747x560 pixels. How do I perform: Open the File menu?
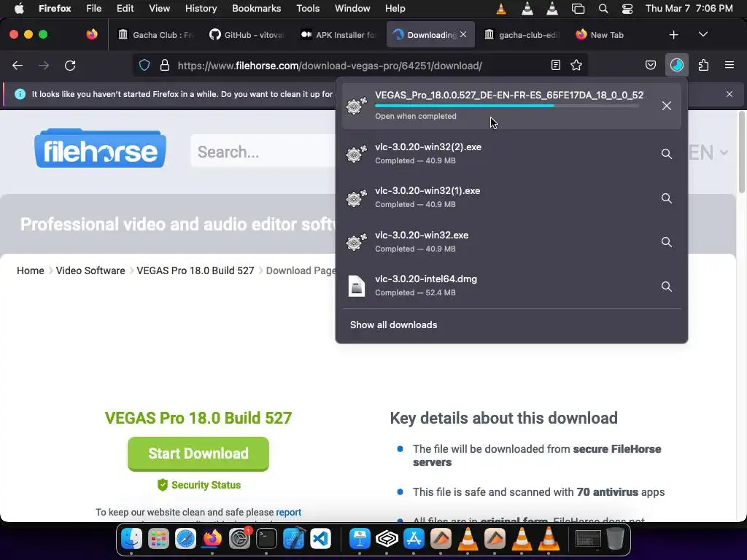click(x=93, y=9)
